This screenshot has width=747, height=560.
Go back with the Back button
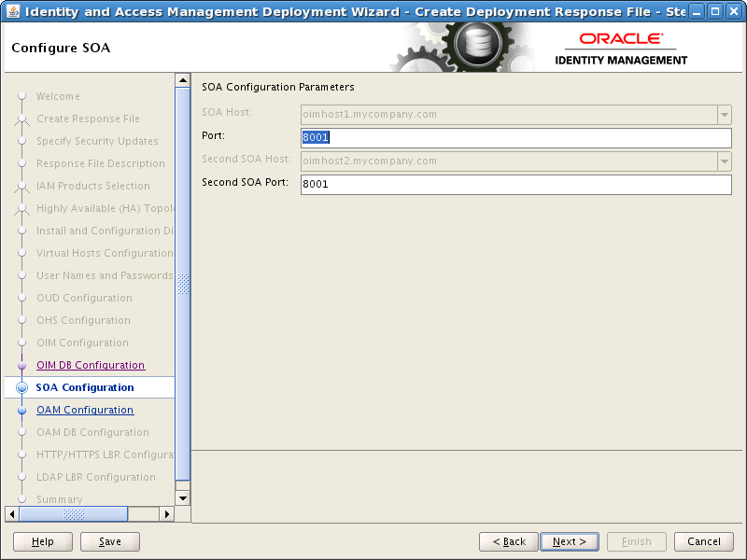point(509,541)
